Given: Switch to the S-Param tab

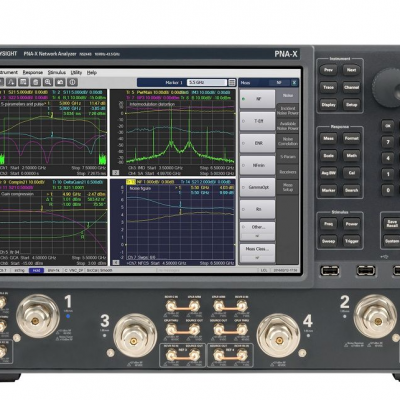Looking at the screenshot, I should (x=288, y=156).
